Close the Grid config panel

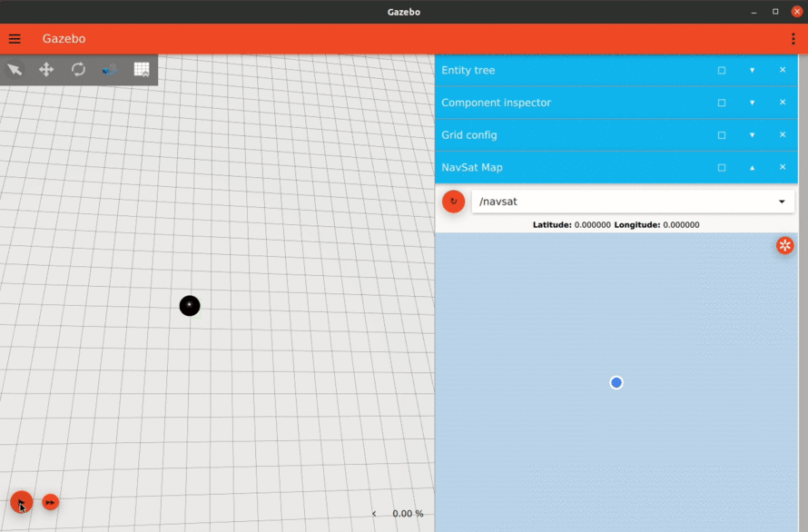783,134
